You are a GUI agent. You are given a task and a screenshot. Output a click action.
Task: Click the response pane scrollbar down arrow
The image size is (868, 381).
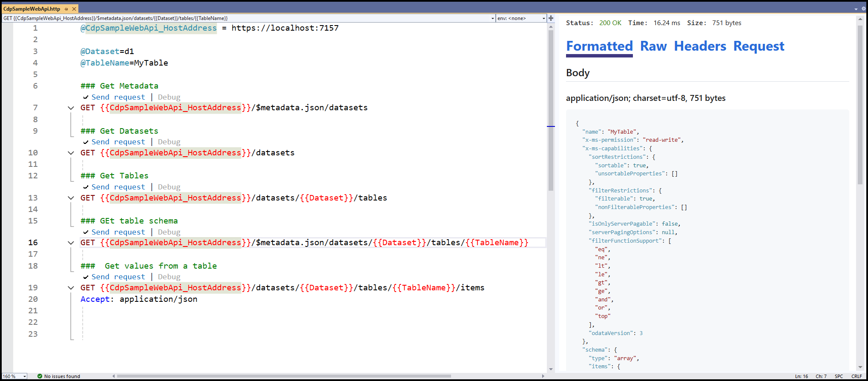(860, 367)
